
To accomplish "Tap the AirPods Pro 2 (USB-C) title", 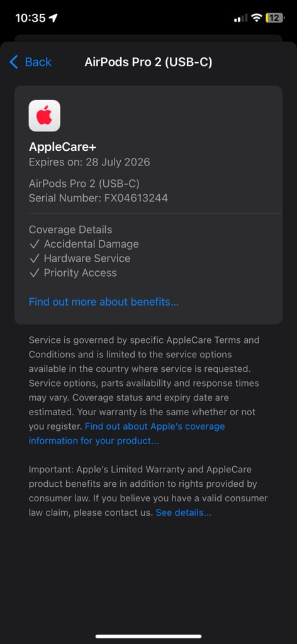I will click(x=148, y=62).
